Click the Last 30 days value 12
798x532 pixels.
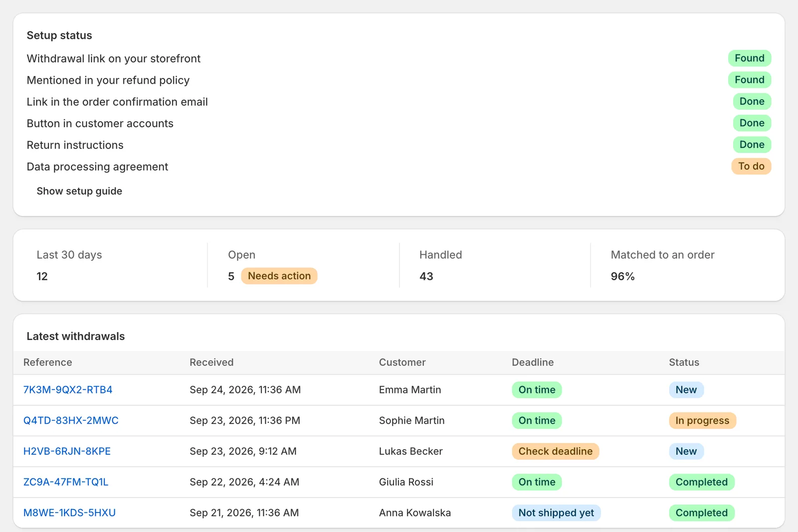42,276
